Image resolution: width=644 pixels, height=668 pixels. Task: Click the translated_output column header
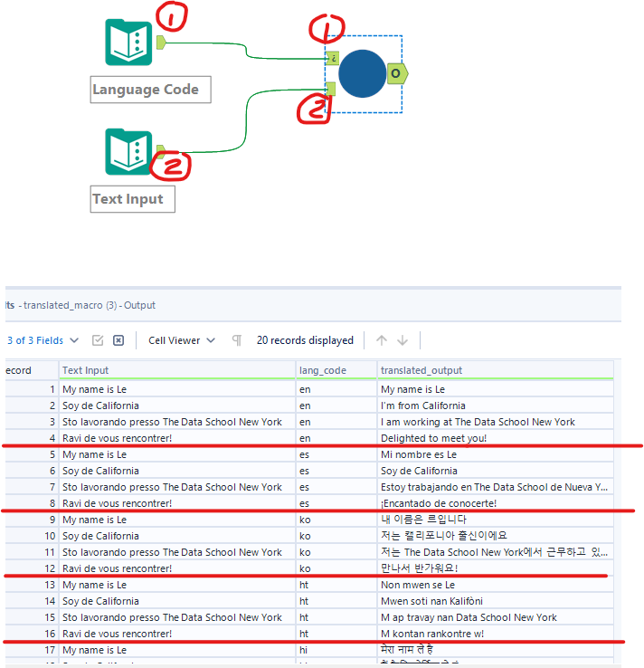[x=496, y=370]
